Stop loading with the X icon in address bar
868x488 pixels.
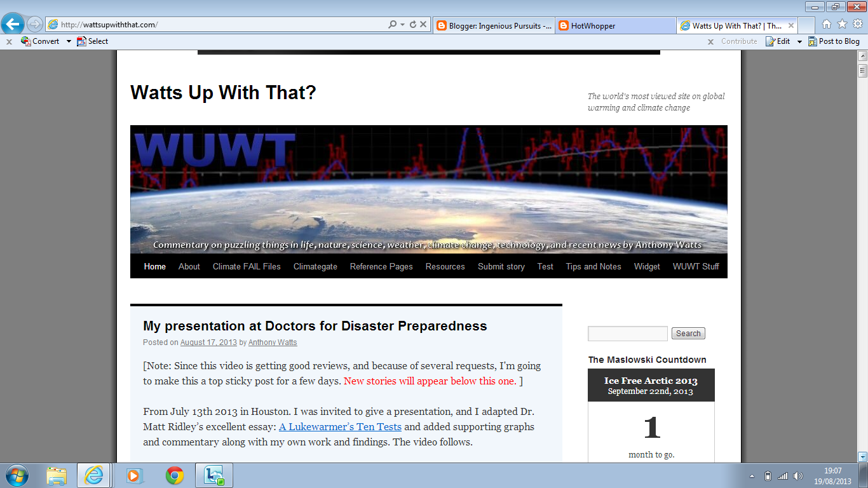click(424, 25)
